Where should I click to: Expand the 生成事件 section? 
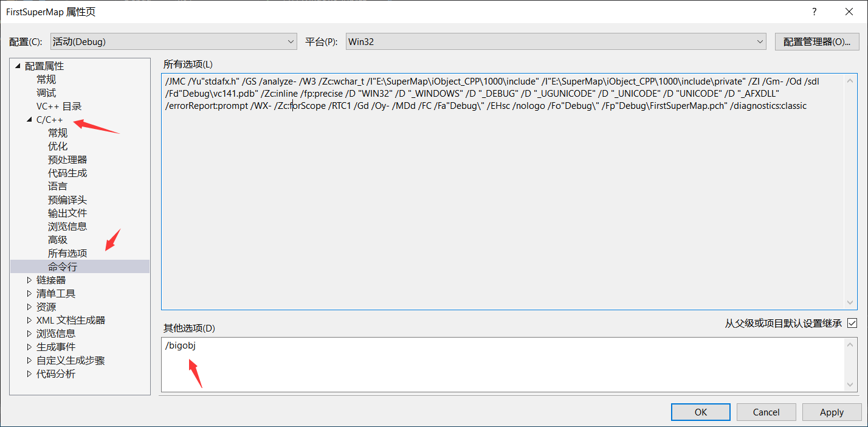(29, 347)
